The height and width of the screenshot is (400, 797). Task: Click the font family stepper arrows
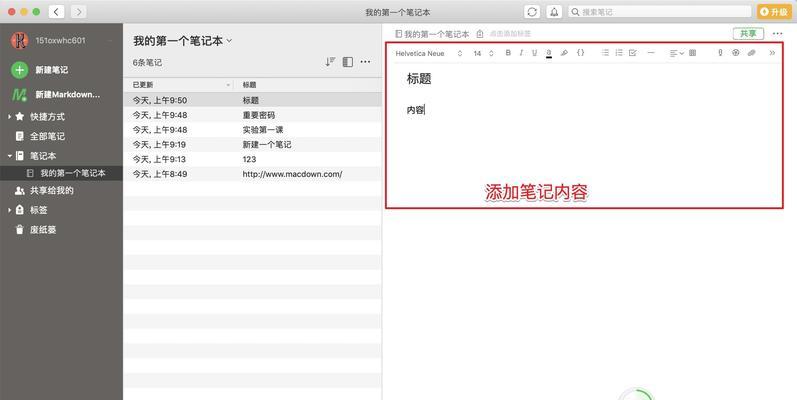460,53
